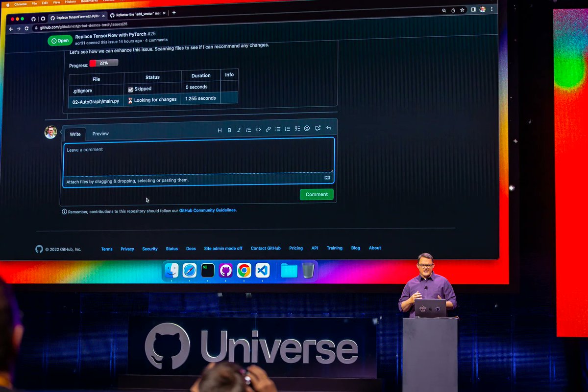Viewport: 588px width, 392px height.
Task: Insert a bulleted list
Action: pyautogui.click(x=278, y=129)
